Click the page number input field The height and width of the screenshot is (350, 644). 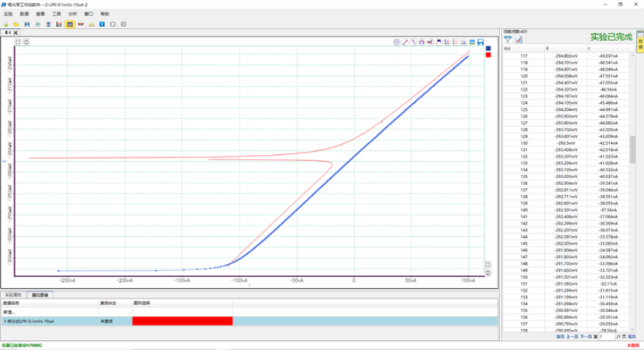[x=606, y=337]
